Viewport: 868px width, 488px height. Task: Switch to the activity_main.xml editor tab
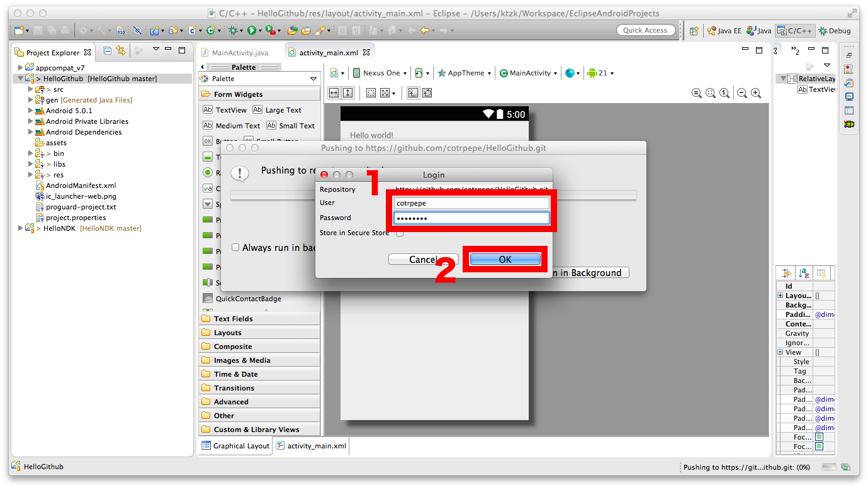pos(327,52)
